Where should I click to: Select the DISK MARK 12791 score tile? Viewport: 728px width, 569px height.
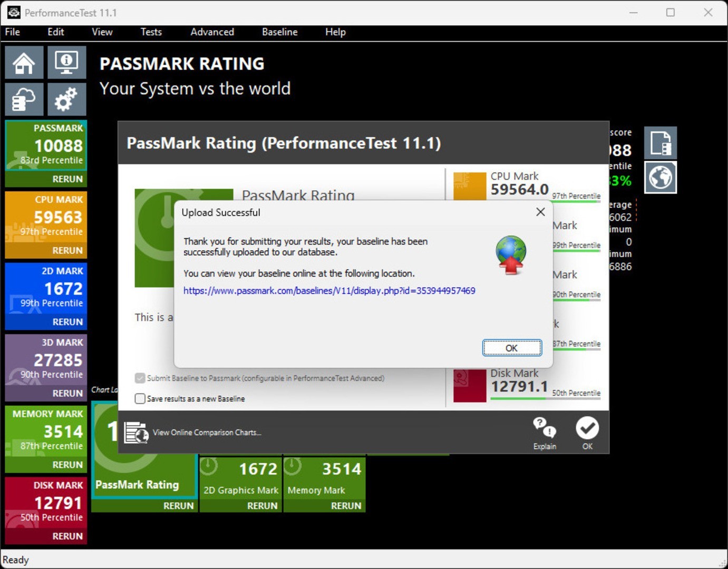[x=46, y=503]
